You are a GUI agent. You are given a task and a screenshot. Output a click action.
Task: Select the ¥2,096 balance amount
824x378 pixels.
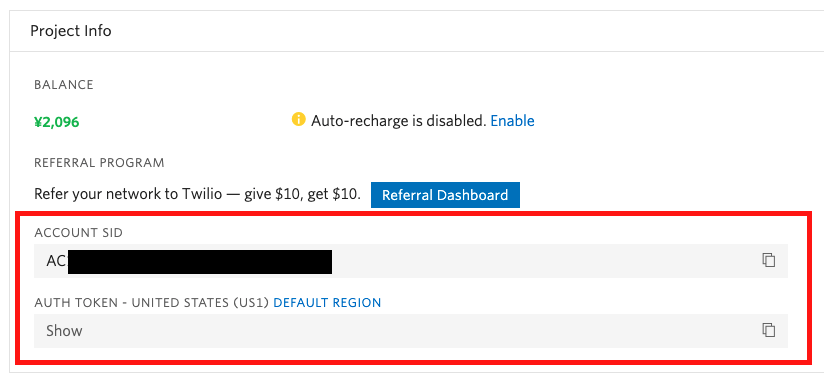57,122
